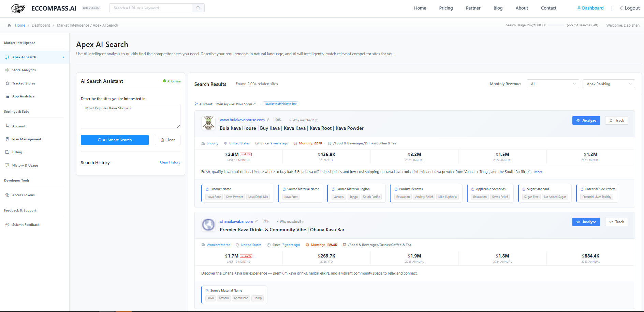Click the Account person icon

pyautogui.click(x=7, y=126)
